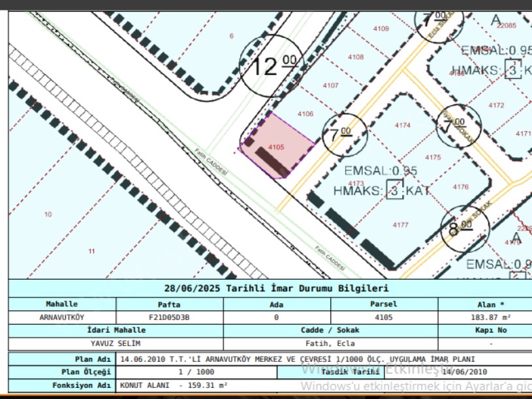Click the block numbered 11 on the map

(x=91, y=251)
